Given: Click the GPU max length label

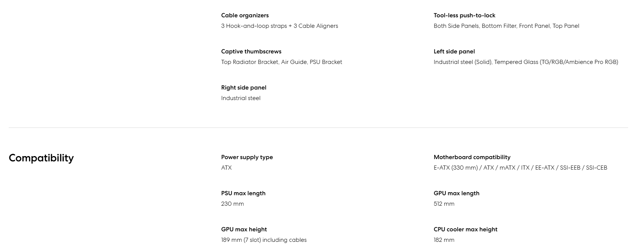Looking at the screenshot, I should pos(456,193).
